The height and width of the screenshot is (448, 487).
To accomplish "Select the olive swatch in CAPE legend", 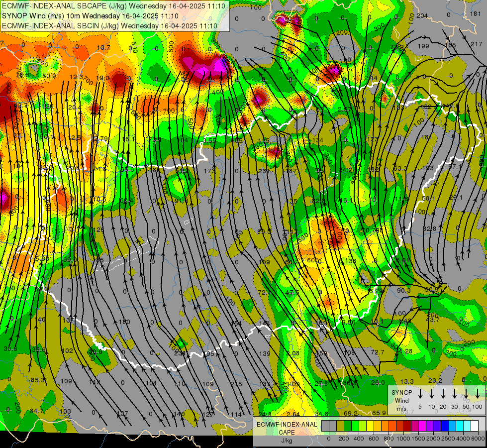I will [x=340, y=426].
